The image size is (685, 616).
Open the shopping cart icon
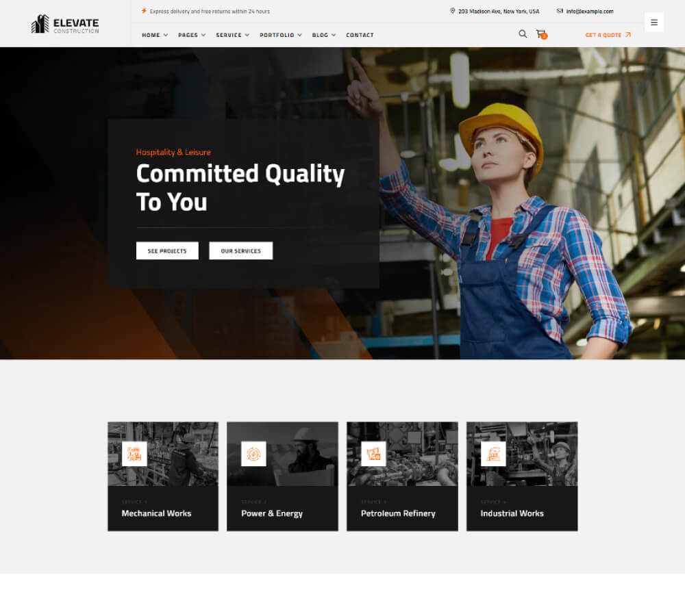coord(540,34)
